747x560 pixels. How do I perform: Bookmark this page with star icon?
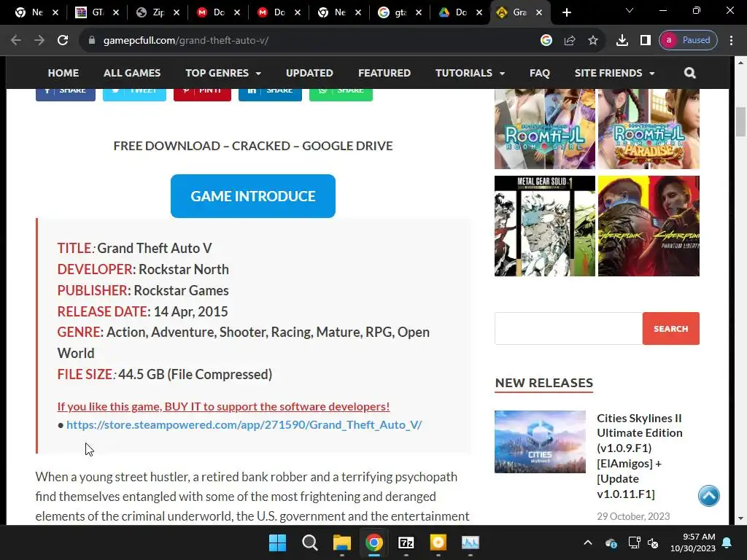click(x=592, y=41)
